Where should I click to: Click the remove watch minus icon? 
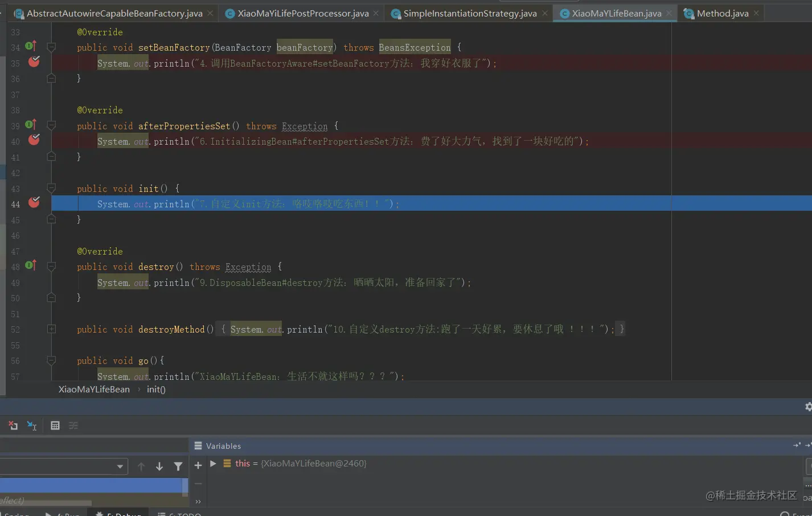pyautogui.click(x=198, y=484)
